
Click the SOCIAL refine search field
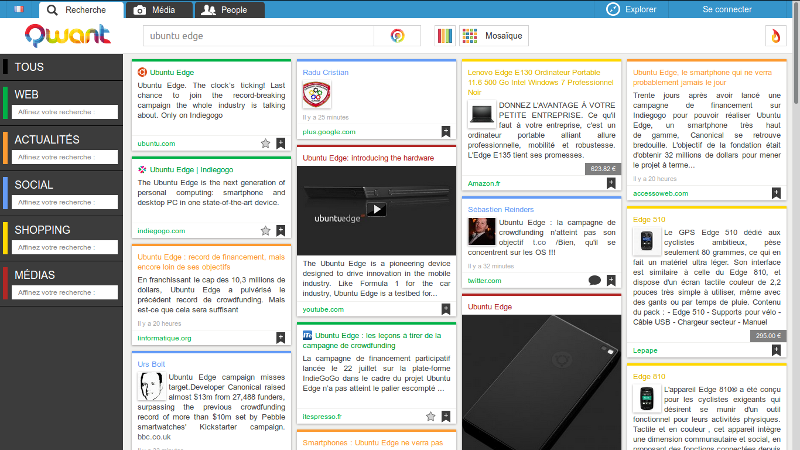pos(65,202)
